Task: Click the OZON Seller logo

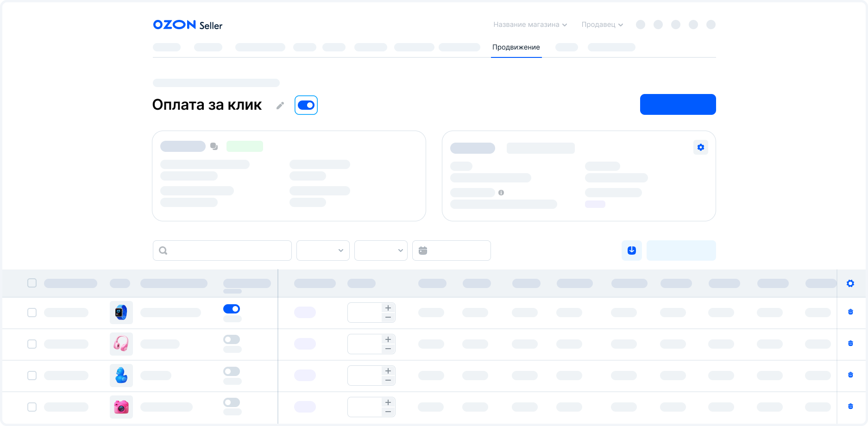Action: coord(188,25)
